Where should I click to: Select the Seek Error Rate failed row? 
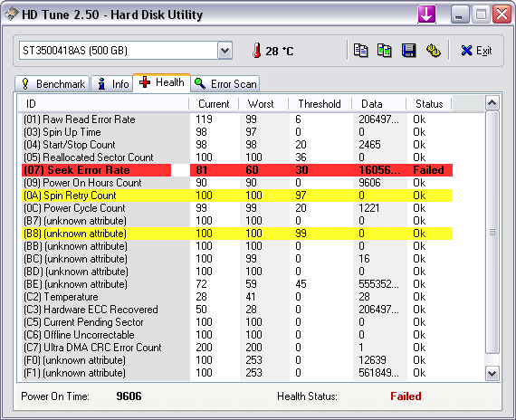(x=237, y=170)
